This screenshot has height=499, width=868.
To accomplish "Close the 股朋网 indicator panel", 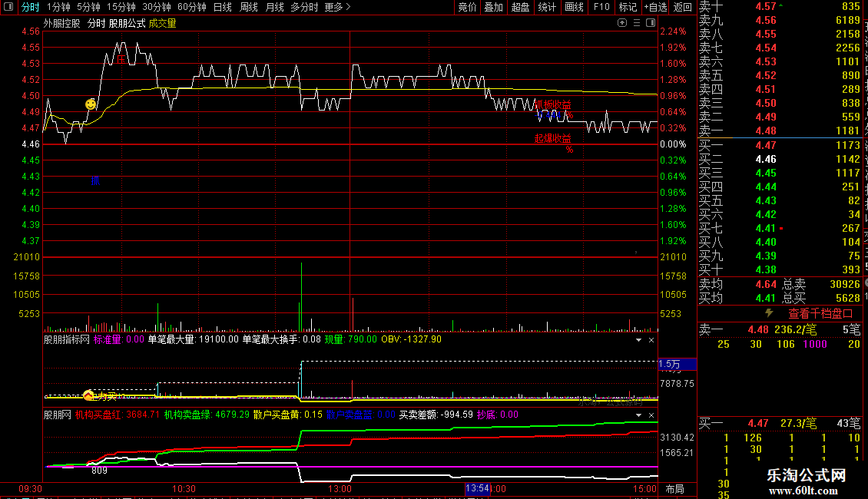I will tap(651, 415).
